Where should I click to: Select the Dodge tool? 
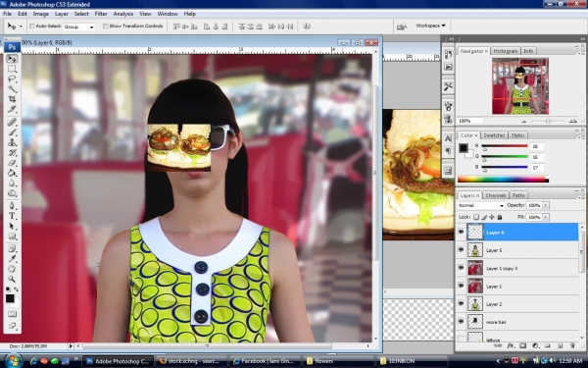pyautogui.click(x=12, y=193)
